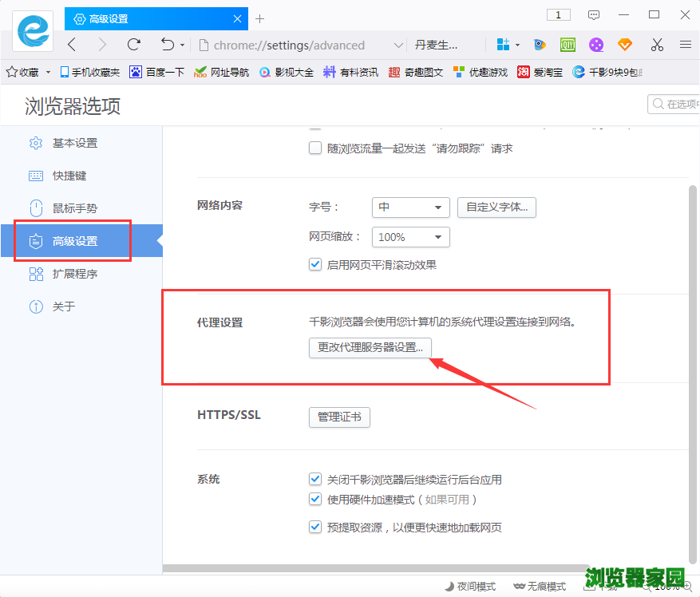Image resolution: width=700 pixels, height=597 pixels.
Task: Click the 管理证书 button
Action: click(x=338, y=417)
